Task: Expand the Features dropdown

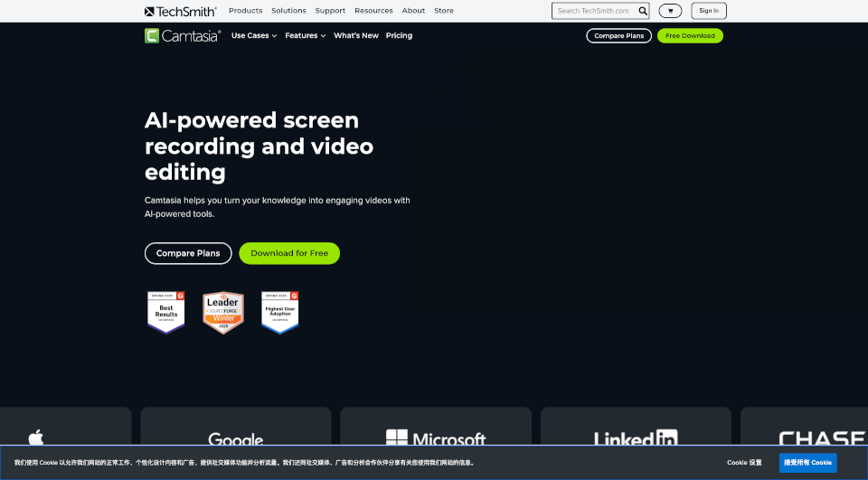Action: pyautogui.click(x=305, y=35)
